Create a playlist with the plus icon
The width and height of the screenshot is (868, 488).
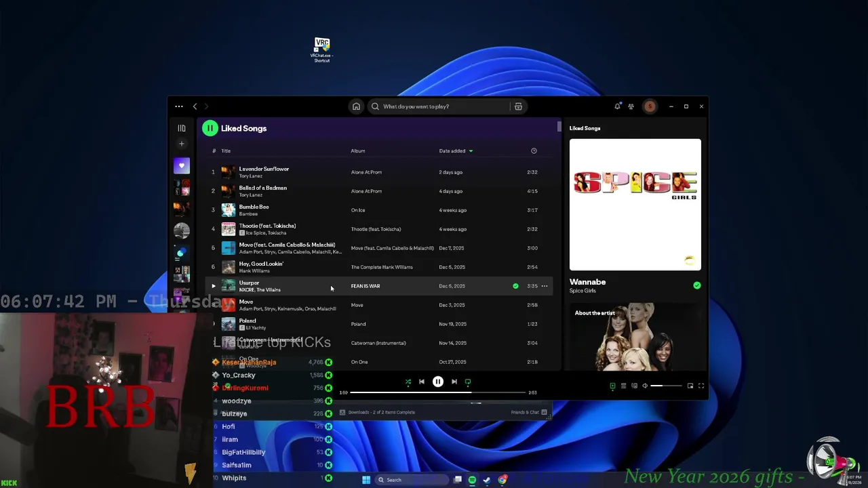tap(182, 144)
